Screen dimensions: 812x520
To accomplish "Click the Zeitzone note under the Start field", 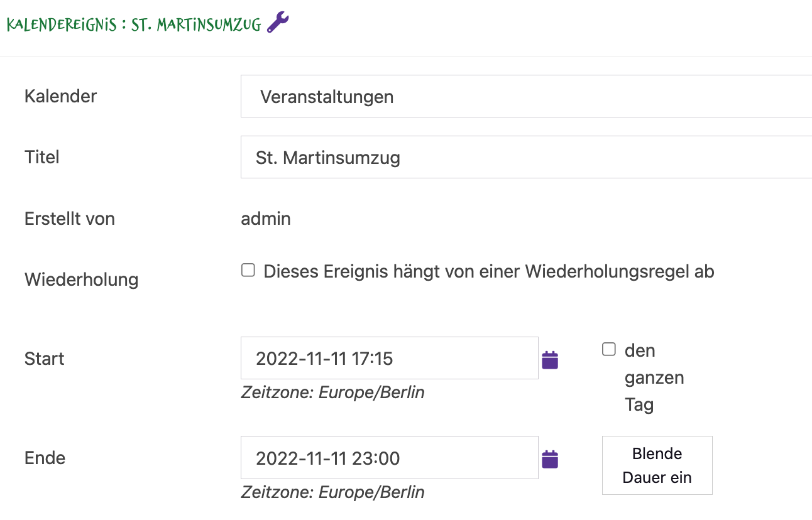I will (332, 393).
